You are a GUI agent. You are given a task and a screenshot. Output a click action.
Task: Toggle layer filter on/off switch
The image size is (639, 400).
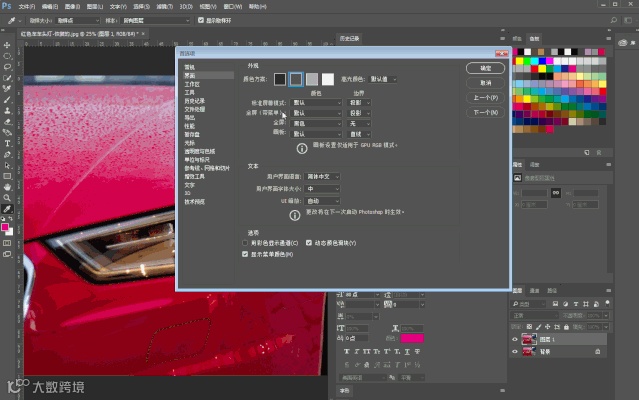pyautogui.click(x=607, y=303)
